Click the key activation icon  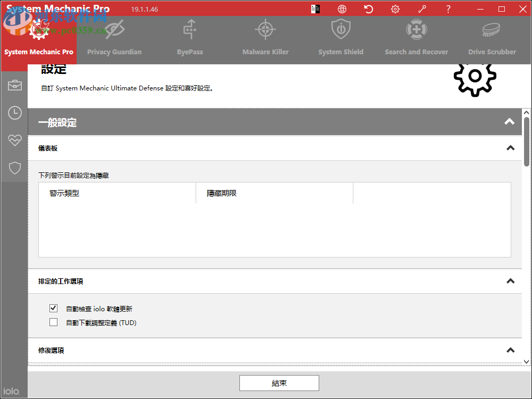point(422,9)
